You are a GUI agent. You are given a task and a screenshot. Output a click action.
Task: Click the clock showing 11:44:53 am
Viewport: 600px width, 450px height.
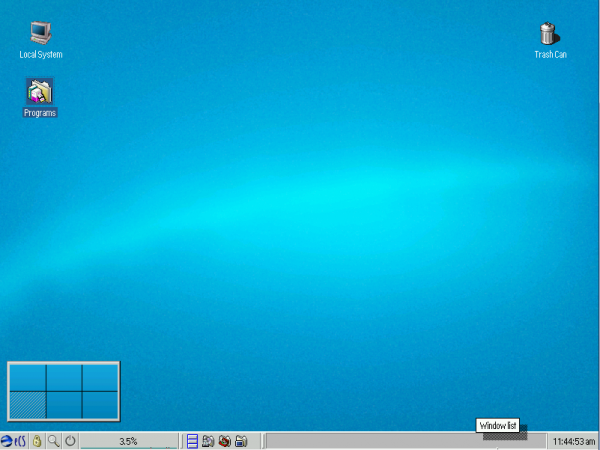574,440
